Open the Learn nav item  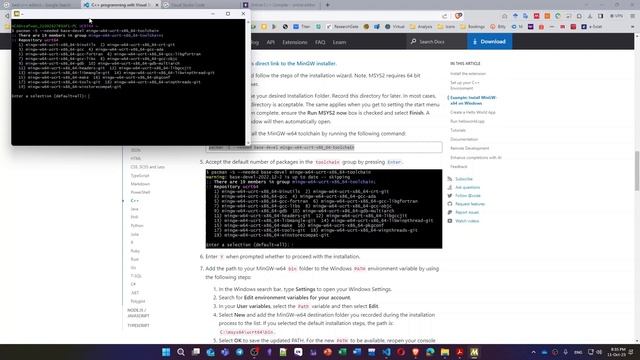[339, 42]
